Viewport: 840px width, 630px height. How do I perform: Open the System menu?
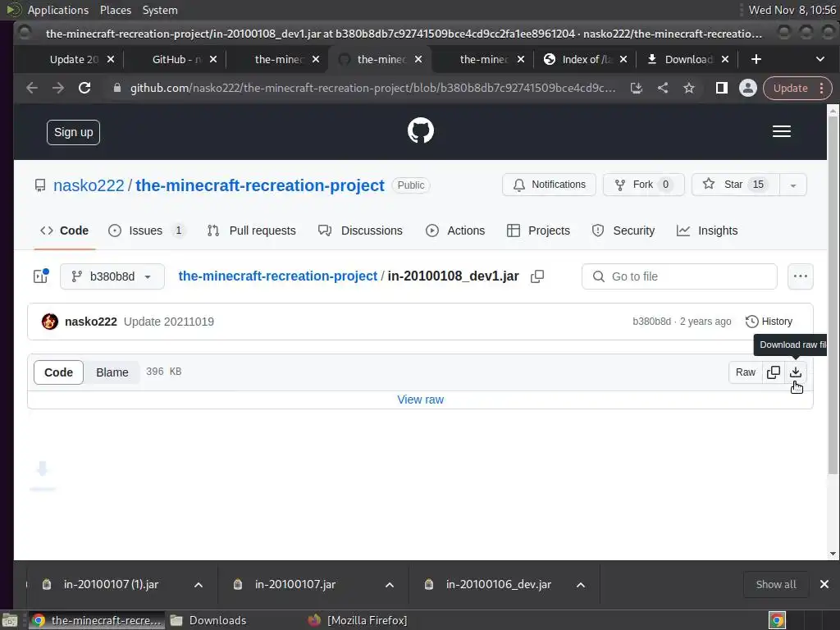click(160, 10)
